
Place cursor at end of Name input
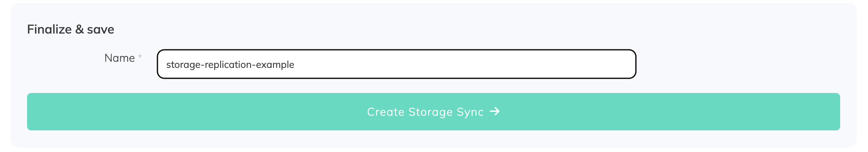point(295,64)
